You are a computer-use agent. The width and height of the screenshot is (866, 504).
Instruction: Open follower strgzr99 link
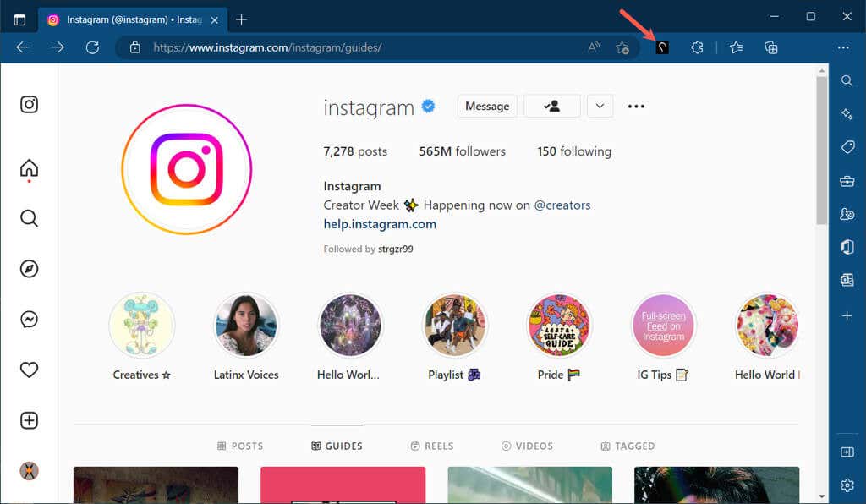click(396, 249)
